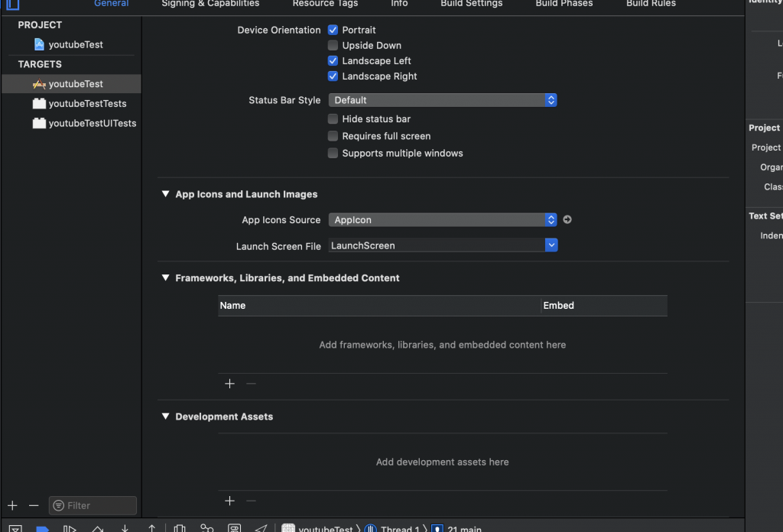This screenshot has width=783, height=532.
Task: Check the Hide status bar option
Action: tap(333, 118)
